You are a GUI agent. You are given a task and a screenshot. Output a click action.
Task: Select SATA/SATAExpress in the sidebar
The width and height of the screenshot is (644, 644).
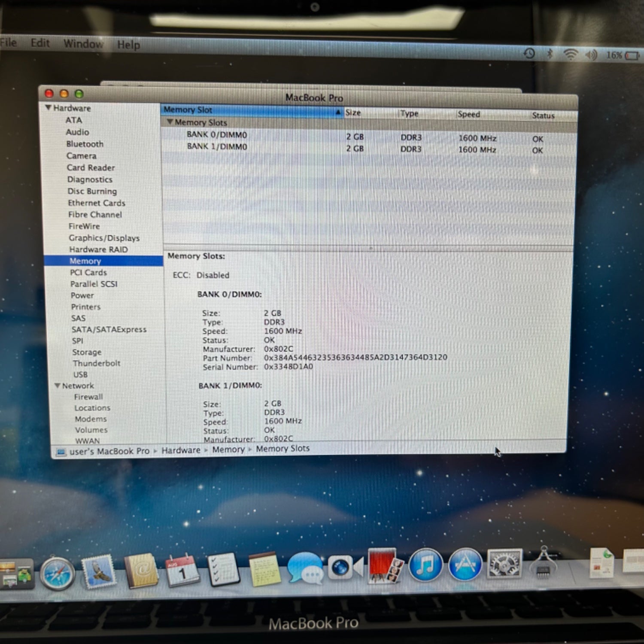click(109, 330)
